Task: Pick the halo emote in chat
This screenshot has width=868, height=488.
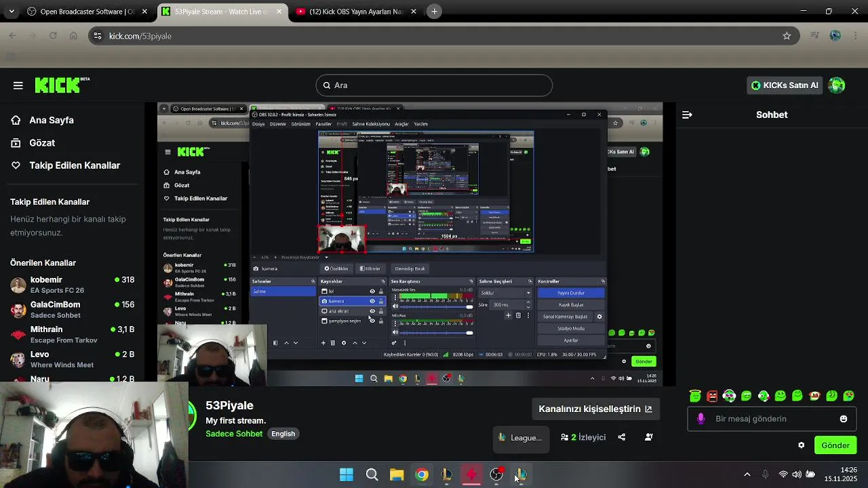Action: pos(695,396)
